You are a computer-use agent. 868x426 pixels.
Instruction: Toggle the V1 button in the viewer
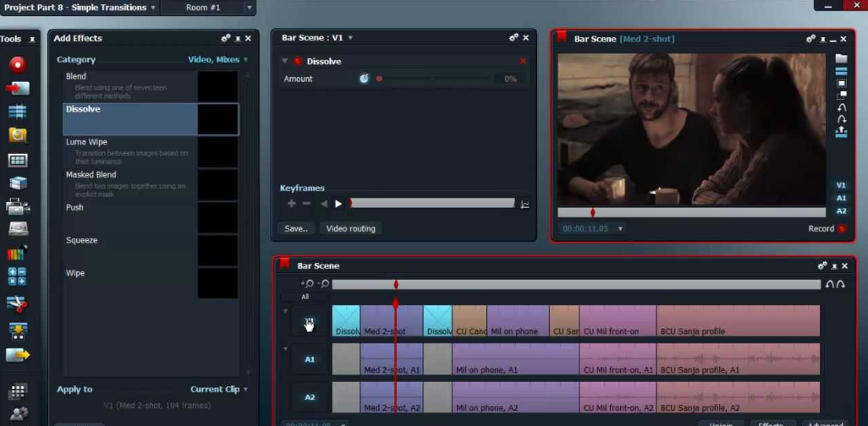[x=841, y=185]
